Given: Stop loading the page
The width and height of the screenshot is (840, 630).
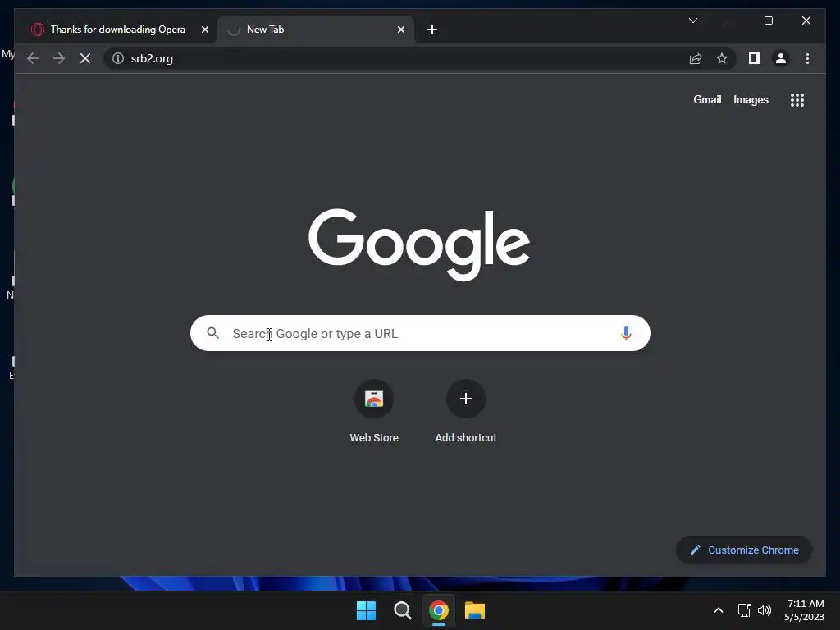Looking at the screenshot, I should [85, 58].
